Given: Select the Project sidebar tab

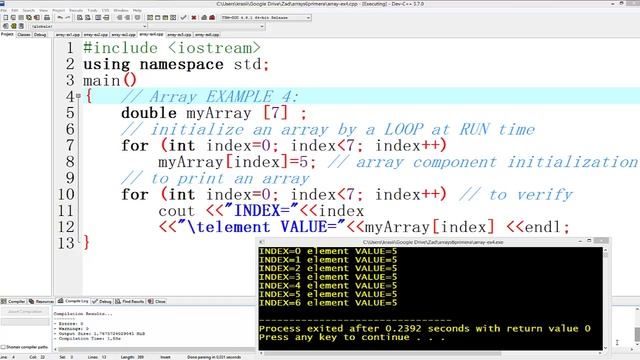Looking at the screenshot, I should [7, 34].
